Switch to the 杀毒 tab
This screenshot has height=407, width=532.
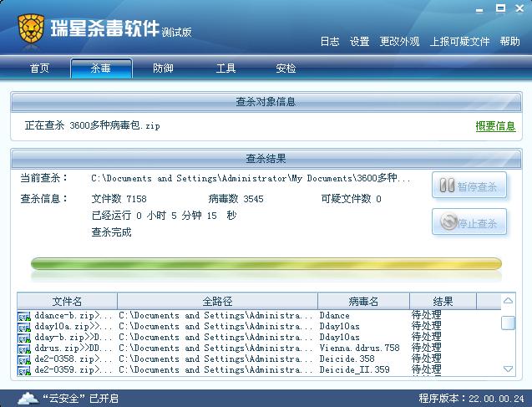(101, 69)
